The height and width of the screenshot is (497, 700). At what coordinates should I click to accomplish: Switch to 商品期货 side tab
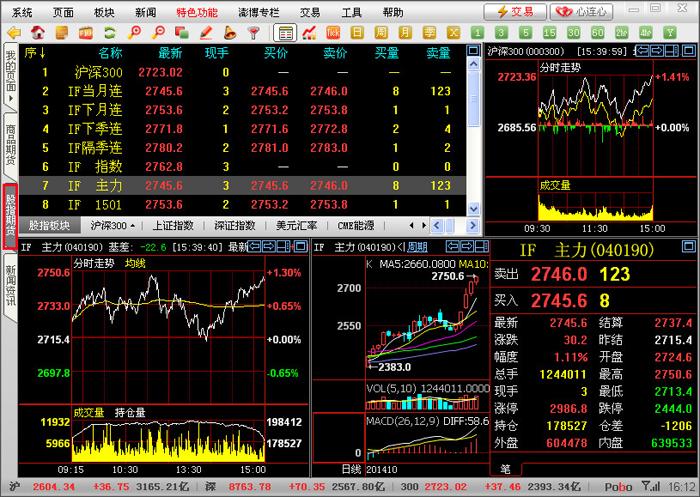tap(10, 146)
